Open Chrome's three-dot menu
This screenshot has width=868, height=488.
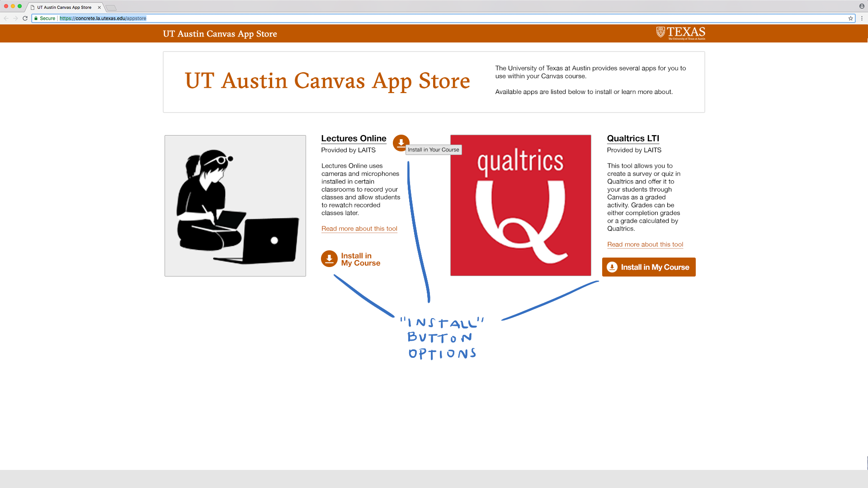[862, 19]
